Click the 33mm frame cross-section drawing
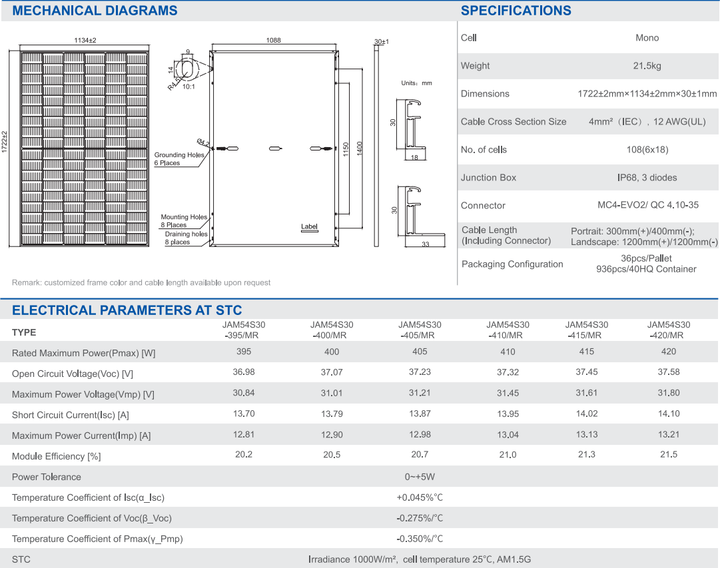This screenshot has height=568, width=720. click(x=421, y=217)
